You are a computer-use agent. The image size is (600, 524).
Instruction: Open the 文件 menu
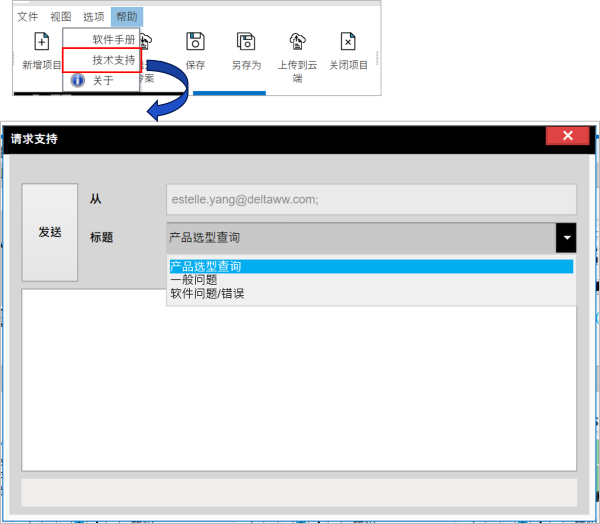tap(28, 17)
